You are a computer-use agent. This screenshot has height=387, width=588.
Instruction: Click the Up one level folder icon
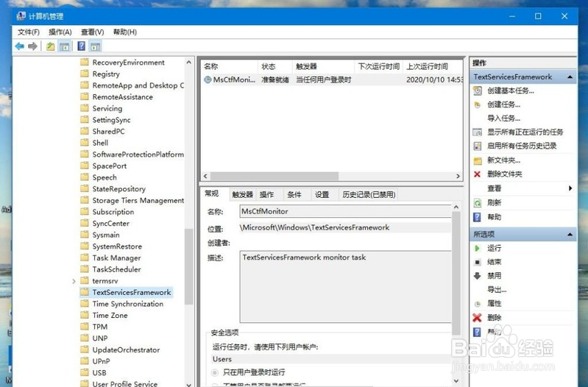click(x=50, y=46)
